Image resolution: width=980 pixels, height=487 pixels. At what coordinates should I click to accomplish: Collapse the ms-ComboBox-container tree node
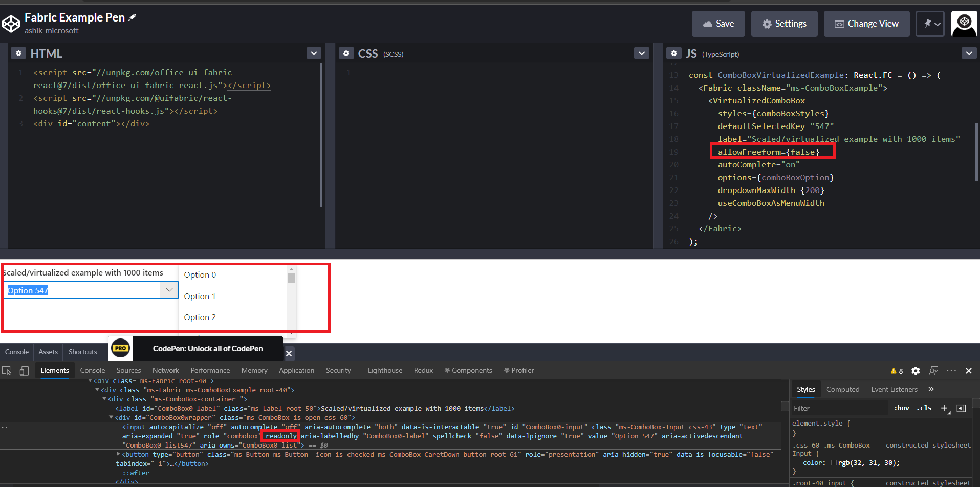point(104,399)
